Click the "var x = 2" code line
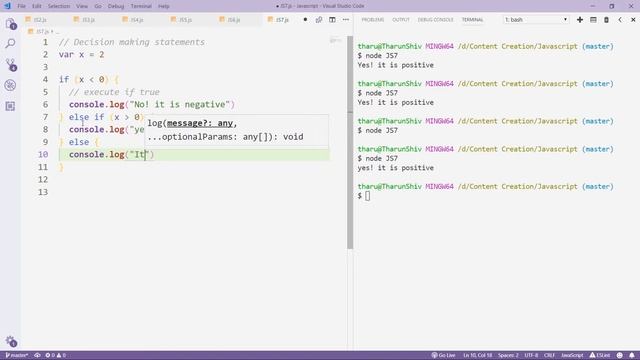The image size is (640, 360). point(81,55)
